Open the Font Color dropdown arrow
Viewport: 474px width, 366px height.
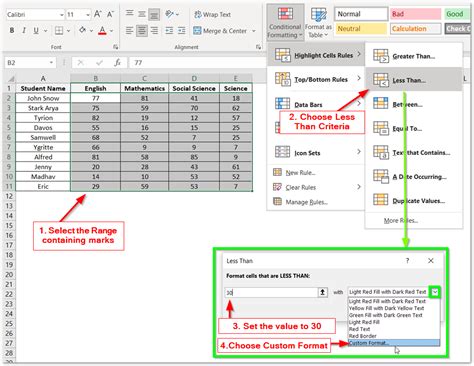click(112, 31)
